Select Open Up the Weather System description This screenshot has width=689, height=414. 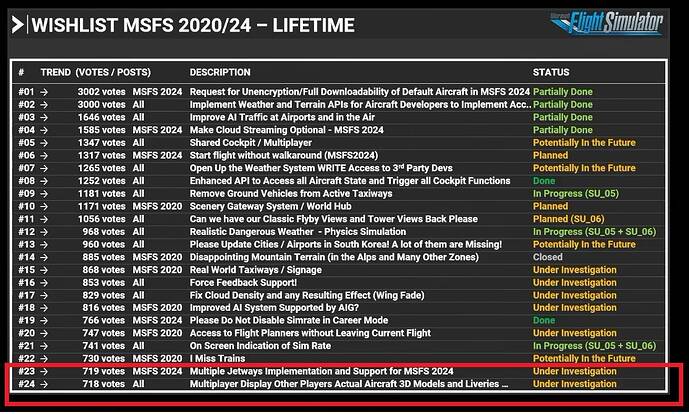(x=321, y=168)
